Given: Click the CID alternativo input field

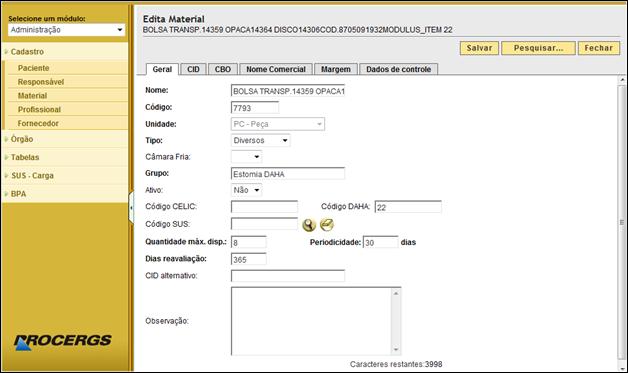Looking at the screenshot, I should 288,276.
